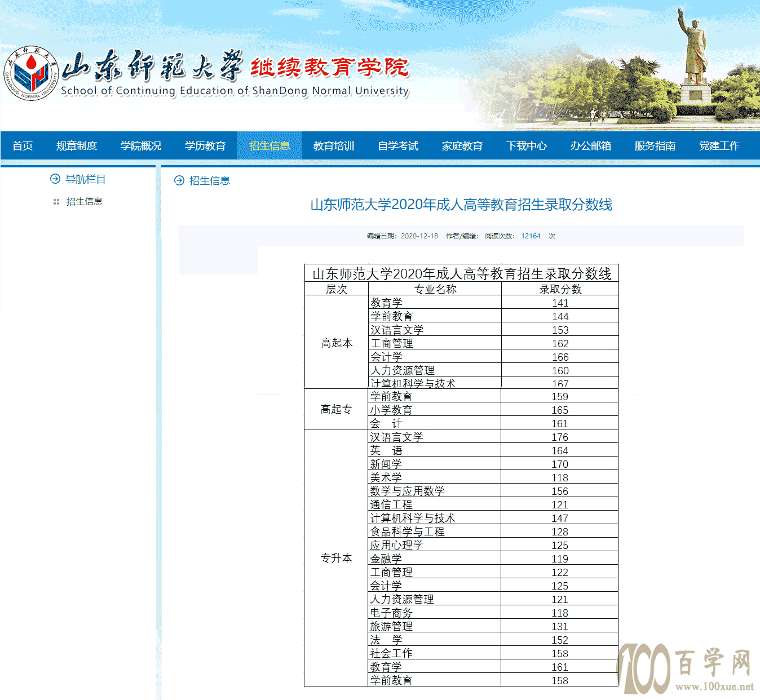760x700 pixels.
Task: Click the 新闻学 major cell
Action: (x=435, y=464)
